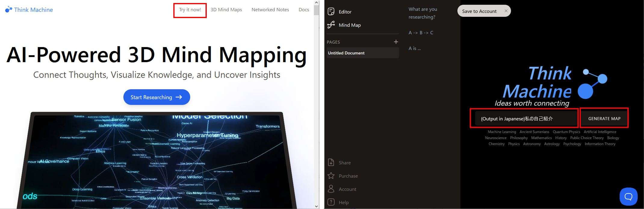Image resolution: width=644 pixels, height=209 pixels.
Task: Click the Mind Map label in the sidebar
Action: 350,25
